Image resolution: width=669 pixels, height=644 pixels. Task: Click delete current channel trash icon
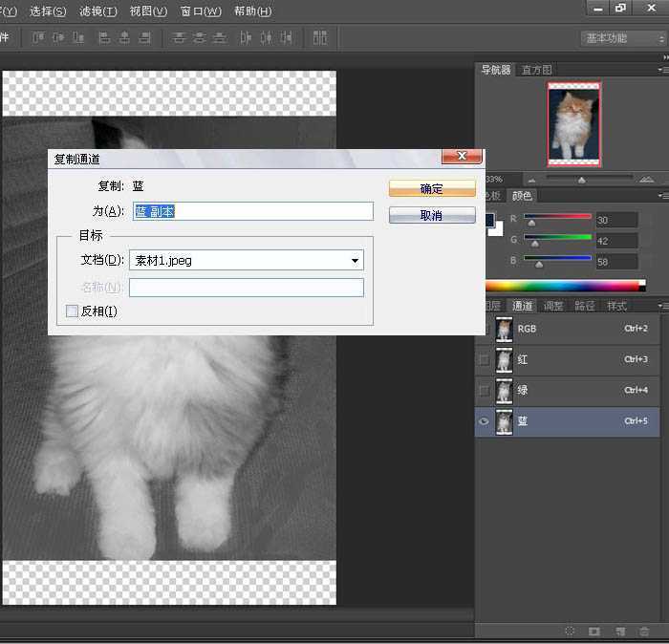point(644,632)
